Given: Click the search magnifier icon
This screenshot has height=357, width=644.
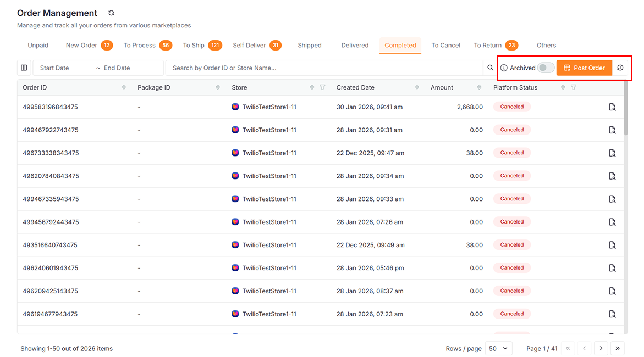Looking at the screenshot, I should 490,68.
